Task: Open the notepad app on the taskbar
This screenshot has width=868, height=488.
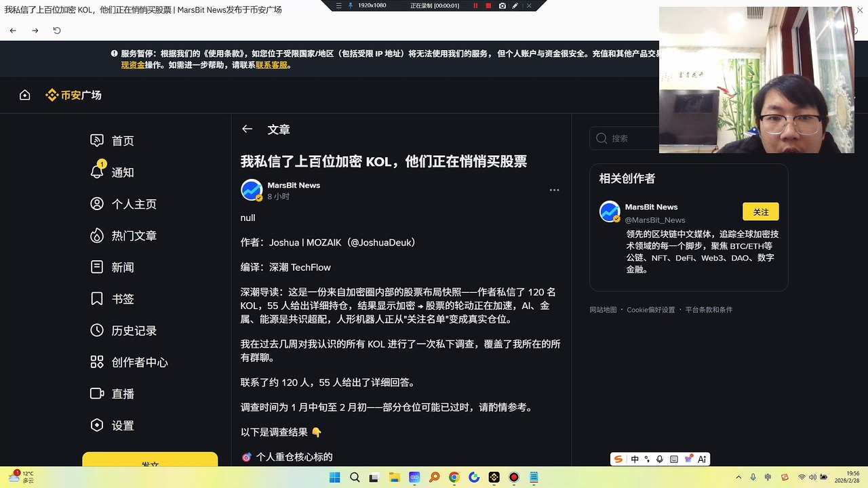Action: (x=534, y=477)
